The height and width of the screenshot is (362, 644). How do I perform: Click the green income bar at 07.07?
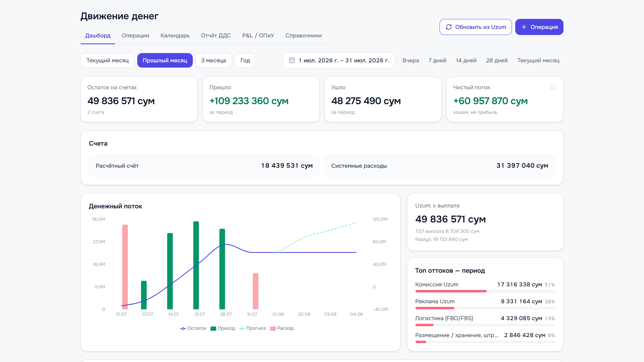(144, 295)
